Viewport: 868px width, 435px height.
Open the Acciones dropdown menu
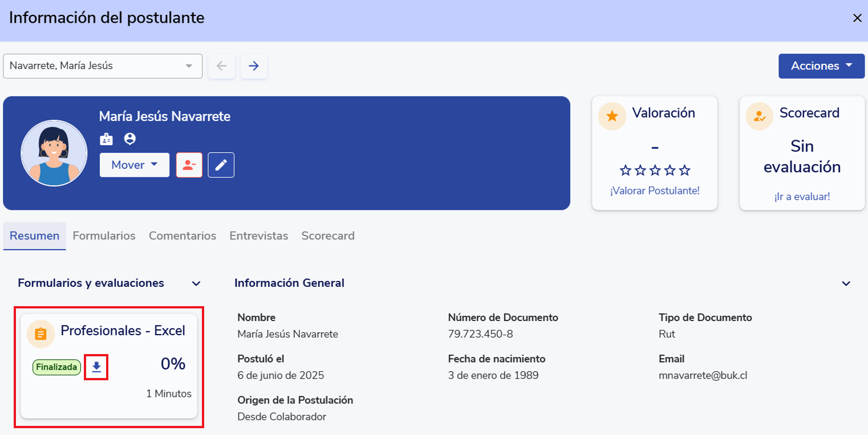[x=821, y=66]
